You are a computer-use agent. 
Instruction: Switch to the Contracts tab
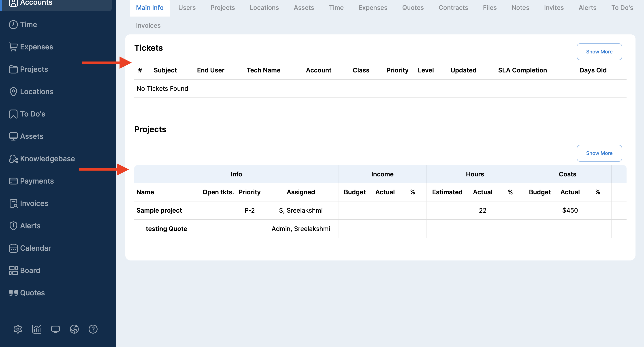coord(453,8)
